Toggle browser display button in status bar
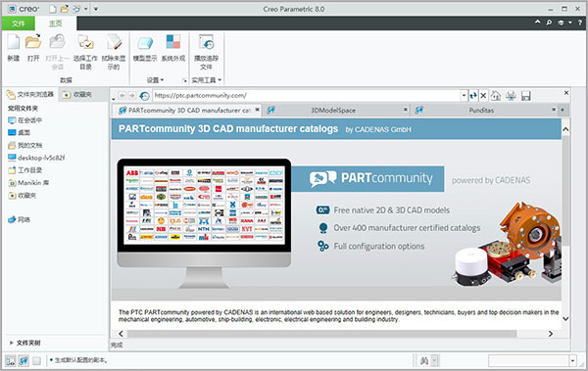The image size is (588, 371). (x=24, y=361)
